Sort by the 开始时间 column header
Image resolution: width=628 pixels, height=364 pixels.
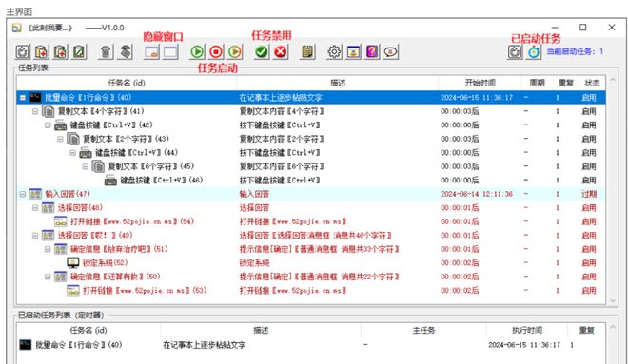480,83
